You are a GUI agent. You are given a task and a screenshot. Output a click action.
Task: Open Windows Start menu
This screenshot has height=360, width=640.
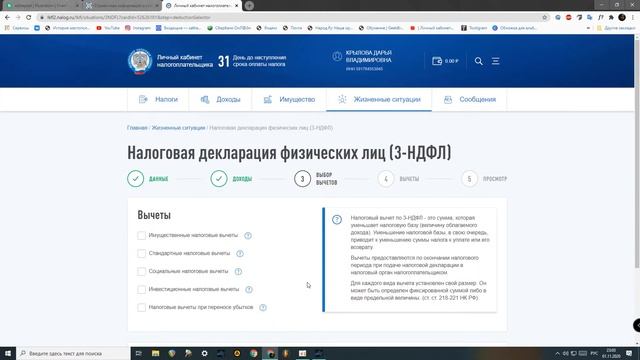(8, 353)
